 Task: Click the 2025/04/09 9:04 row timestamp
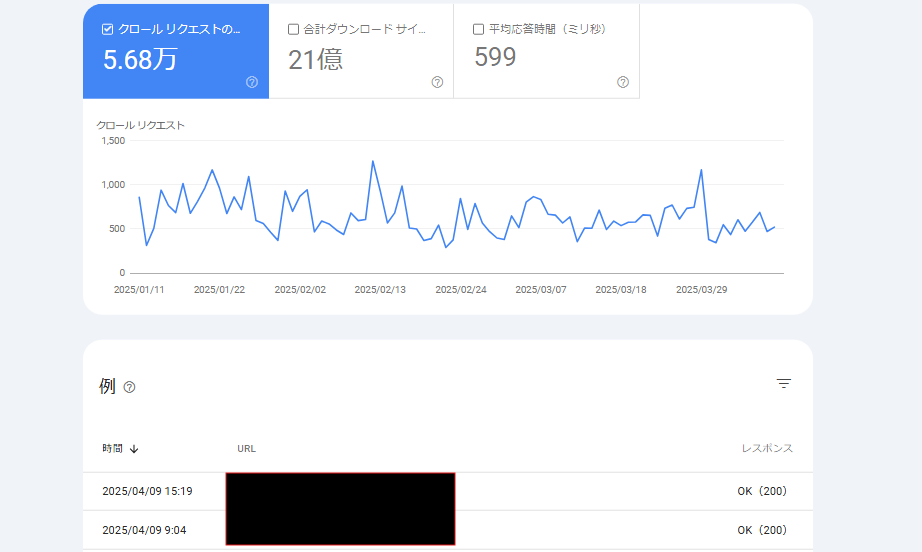coord(144,530)
